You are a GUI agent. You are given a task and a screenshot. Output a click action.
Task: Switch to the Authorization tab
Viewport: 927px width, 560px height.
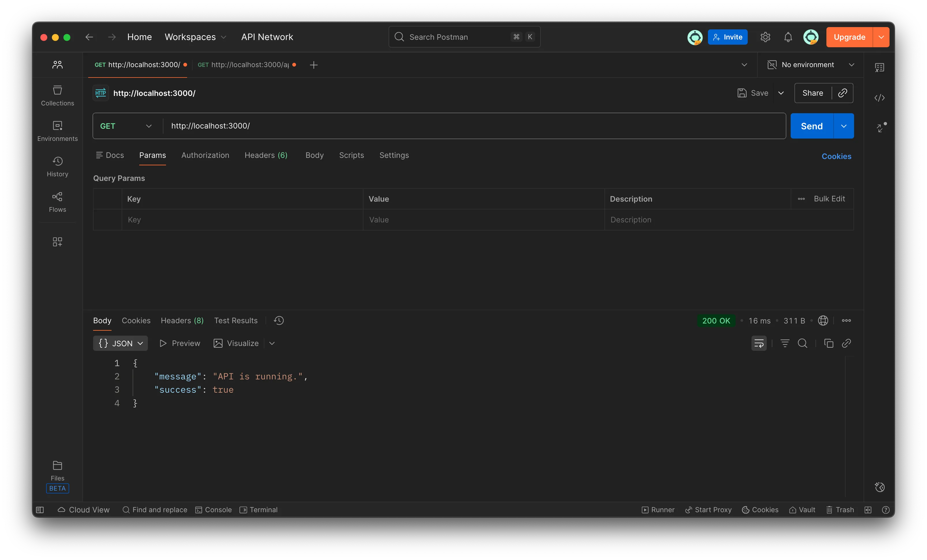tap(205, 155)
